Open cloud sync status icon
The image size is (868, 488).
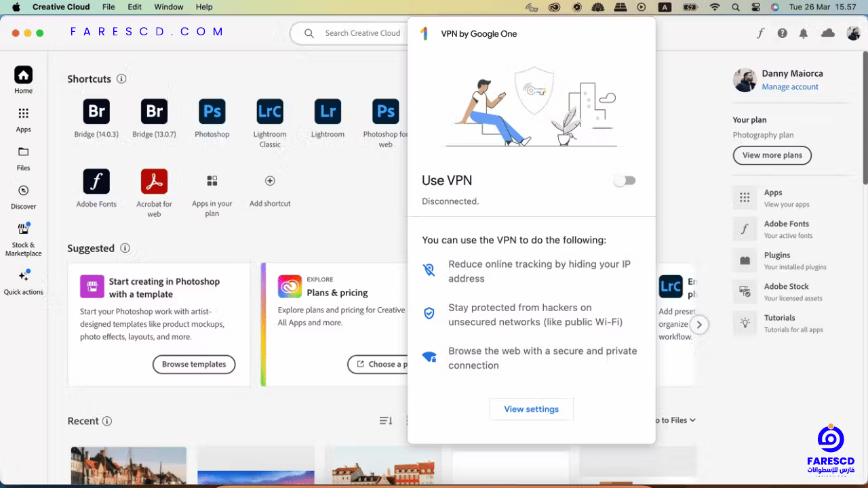click(x=828, y=33)
